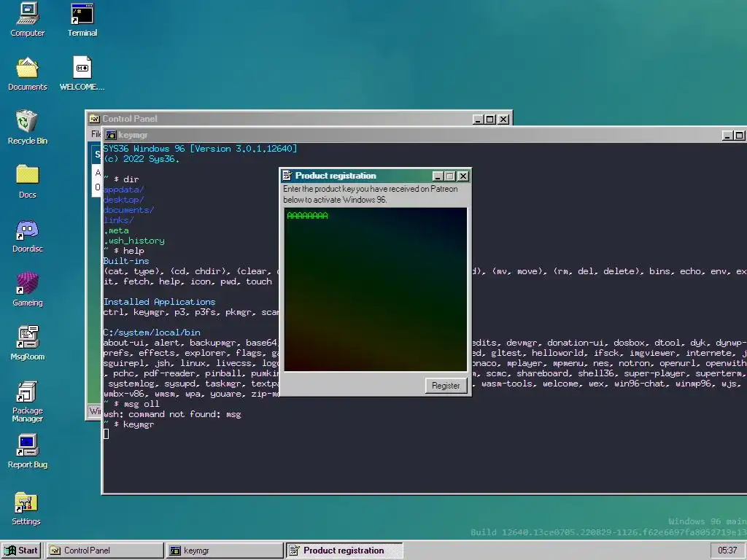Click the Control Panel title bar icon
The image size is (747, 560).
pyautogui.click(x=94, y=119)
